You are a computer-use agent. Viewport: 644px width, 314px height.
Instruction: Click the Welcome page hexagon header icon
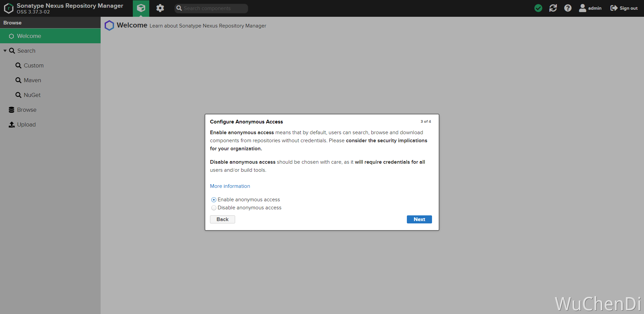[109, 25]
